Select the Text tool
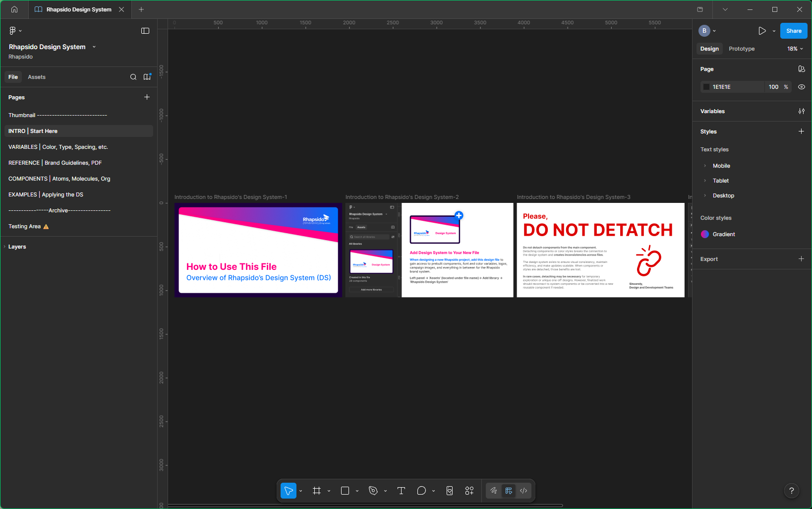 (401, 490)
